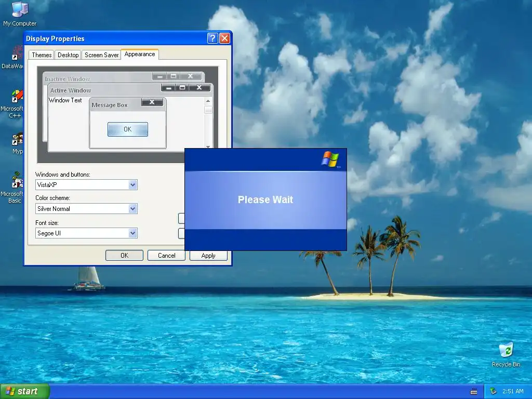Click the Window Text preview label

click(x=65, y=100)
